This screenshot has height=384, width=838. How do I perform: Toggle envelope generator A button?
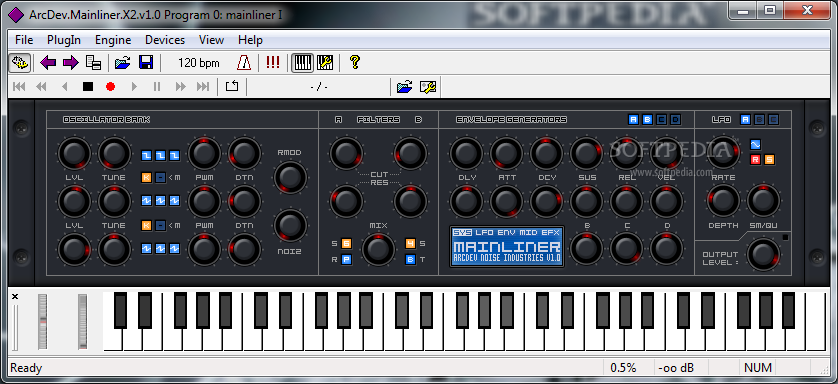click(634, 120)
